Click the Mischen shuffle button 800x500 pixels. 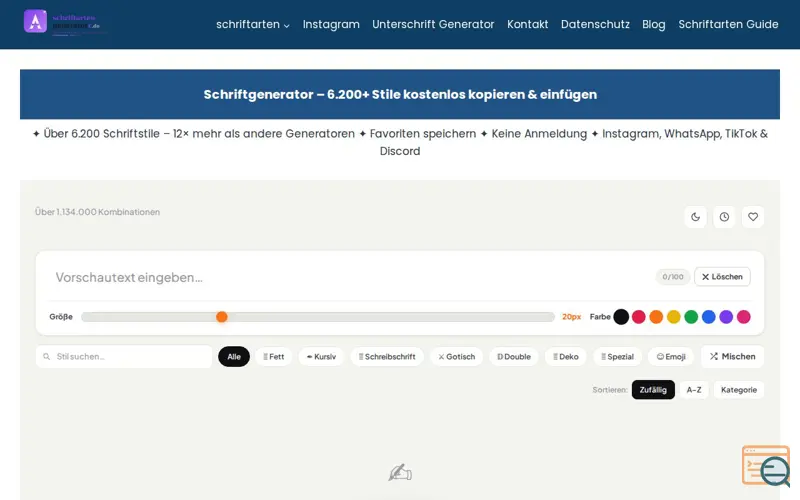[732, 356]
